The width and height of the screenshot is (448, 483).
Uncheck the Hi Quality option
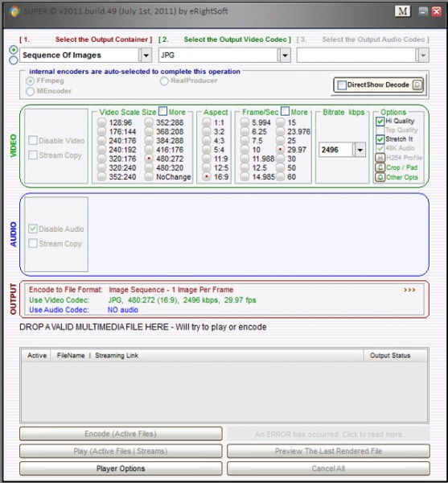(380, 121)
